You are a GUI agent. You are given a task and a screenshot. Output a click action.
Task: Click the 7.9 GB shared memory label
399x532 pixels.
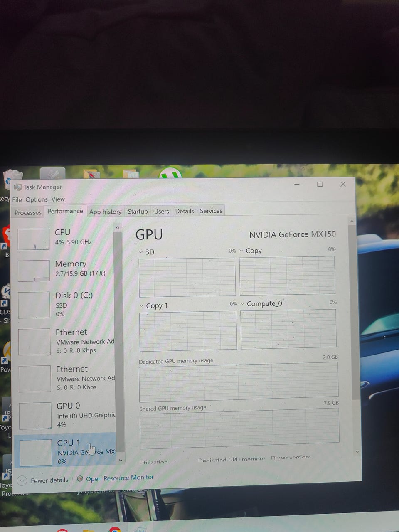[x=331, y=403]
